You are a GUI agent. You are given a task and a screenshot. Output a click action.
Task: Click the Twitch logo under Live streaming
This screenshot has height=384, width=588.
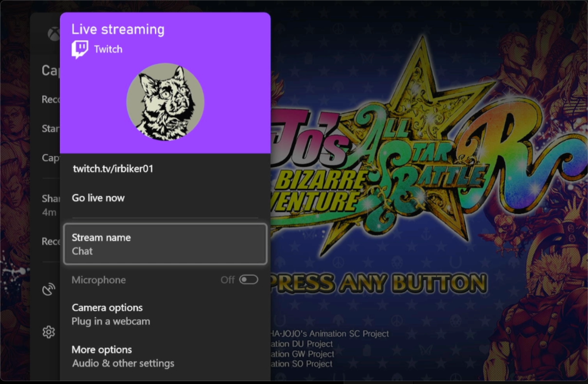(x=79, y=48)
